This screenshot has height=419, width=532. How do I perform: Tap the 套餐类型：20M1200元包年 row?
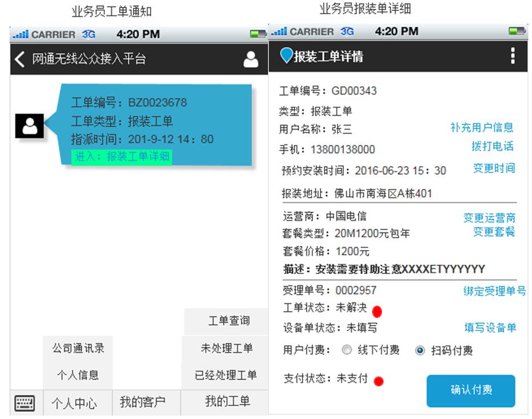coord(346,233)
